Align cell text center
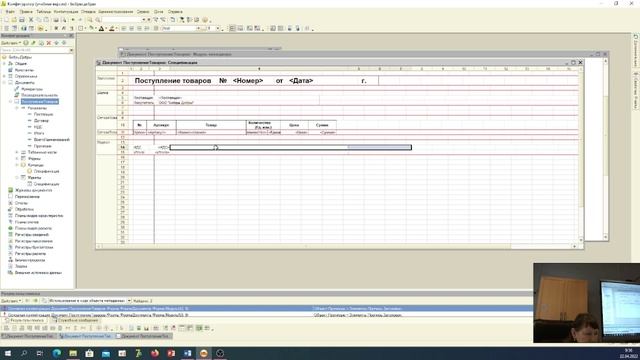The width and height of the screenshot is (640, 360). pyautogui.click(x=131, y=29)
